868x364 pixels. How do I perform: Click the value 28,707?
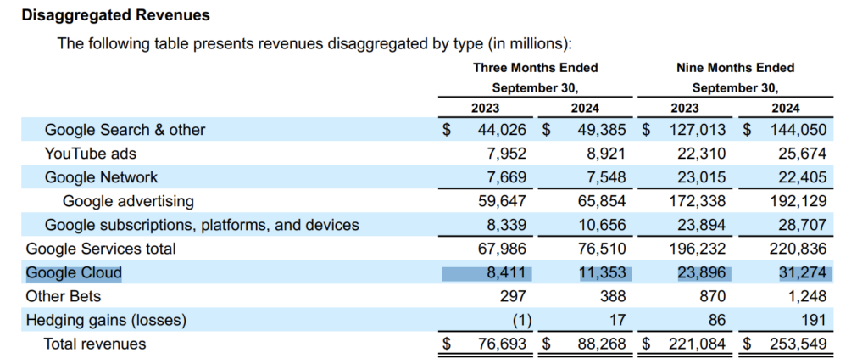click(x=803, y=225)
